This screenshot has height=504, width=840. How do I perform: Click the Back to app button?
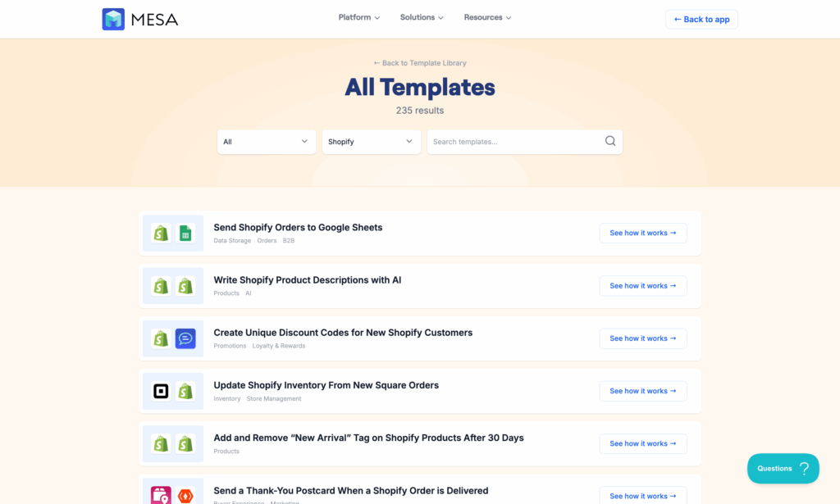(x=701, y=20)
